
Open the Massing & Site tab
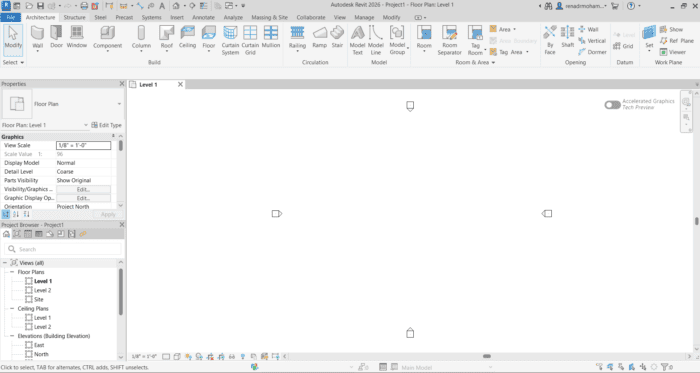point(269,17)
